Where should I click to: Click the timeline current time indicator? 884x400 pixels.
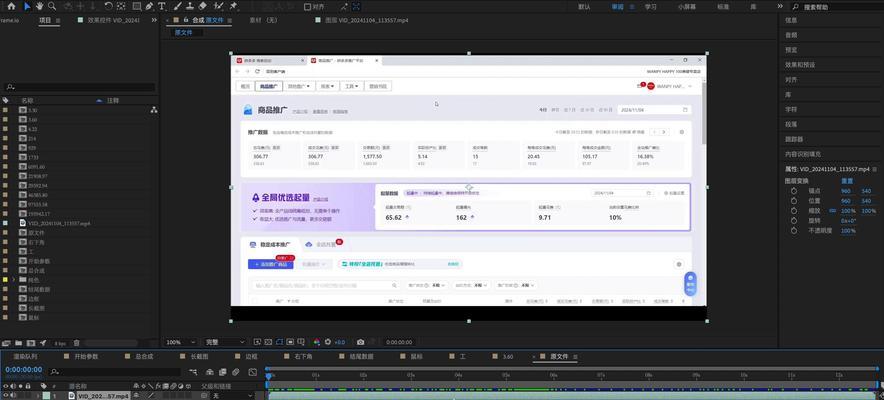click(x=269, y=375)
